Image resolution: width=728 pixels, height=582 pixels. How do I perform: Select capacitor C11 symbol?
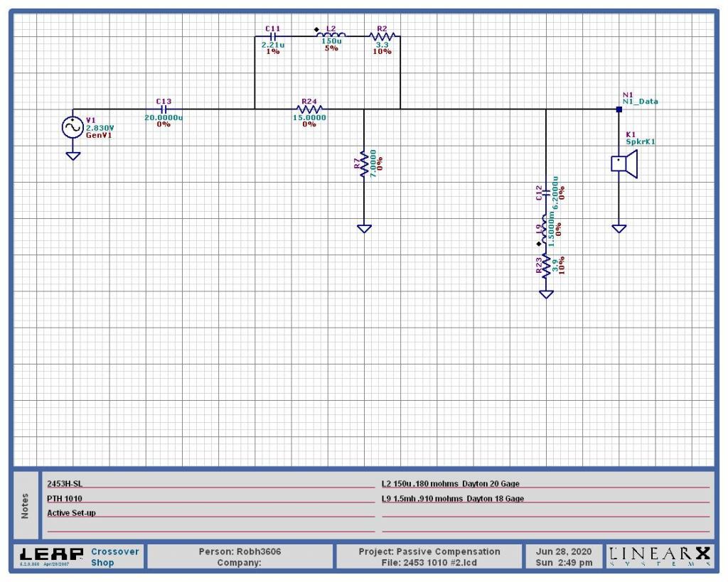point(273,36)
